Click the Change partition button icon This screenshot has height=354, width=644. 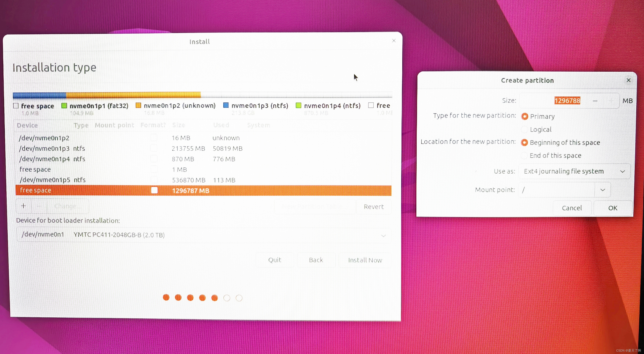point(65,206)
